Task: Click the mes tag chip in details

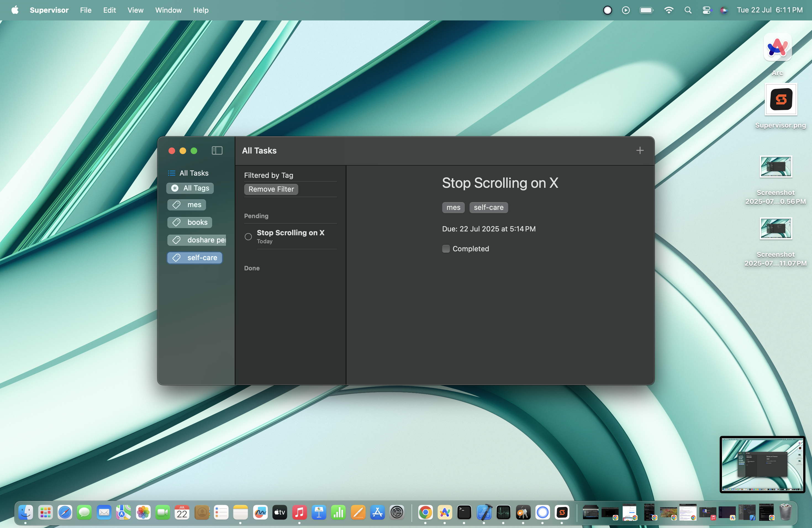Action: (453, 207)
